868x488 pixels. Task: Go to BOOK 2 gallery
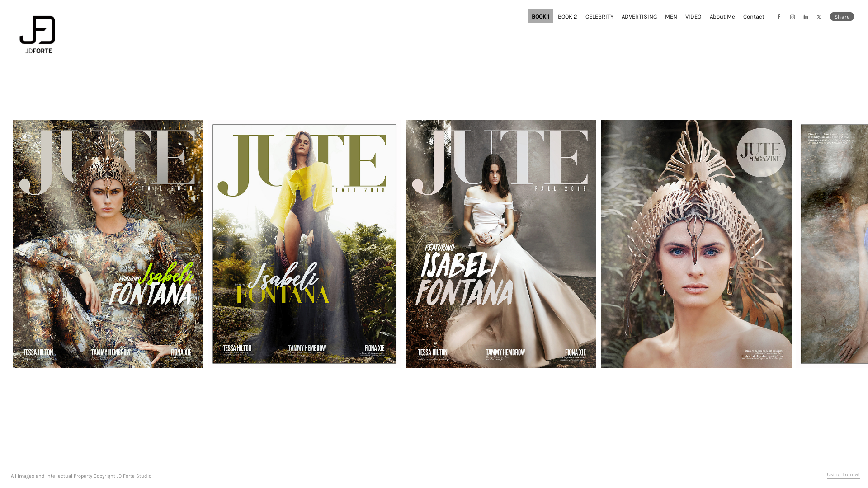(x=567, y=17)
